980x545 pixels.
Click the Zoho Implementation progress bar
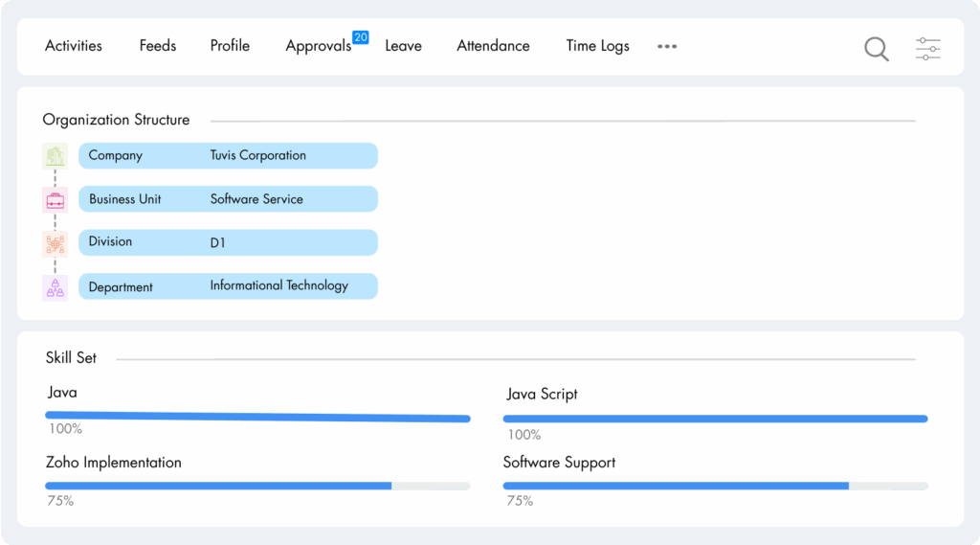click(257, 486)
